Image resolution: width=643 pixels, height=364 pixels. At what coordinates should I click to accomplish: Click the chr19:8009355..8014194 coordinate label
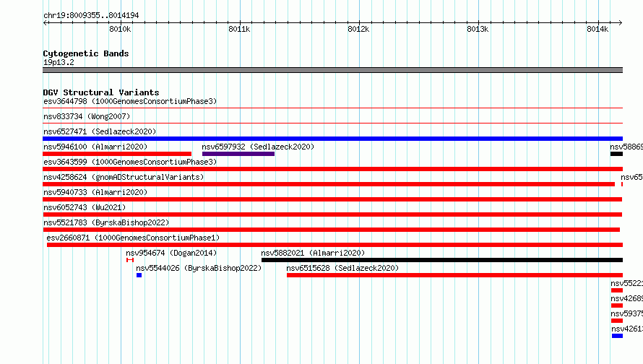click(x=91, y=15)
